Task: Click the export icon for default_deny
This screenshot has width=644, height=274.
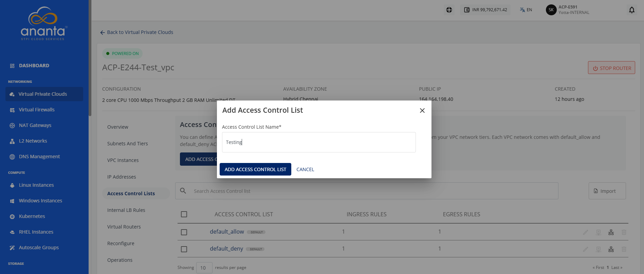Action: point(598,249)
